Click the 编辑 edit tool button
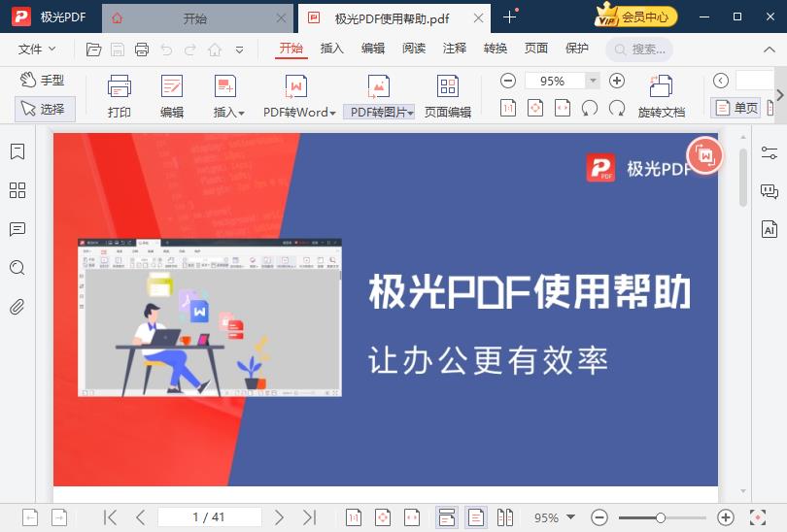This screenshot has height=532, width=787. coord(172,96)
